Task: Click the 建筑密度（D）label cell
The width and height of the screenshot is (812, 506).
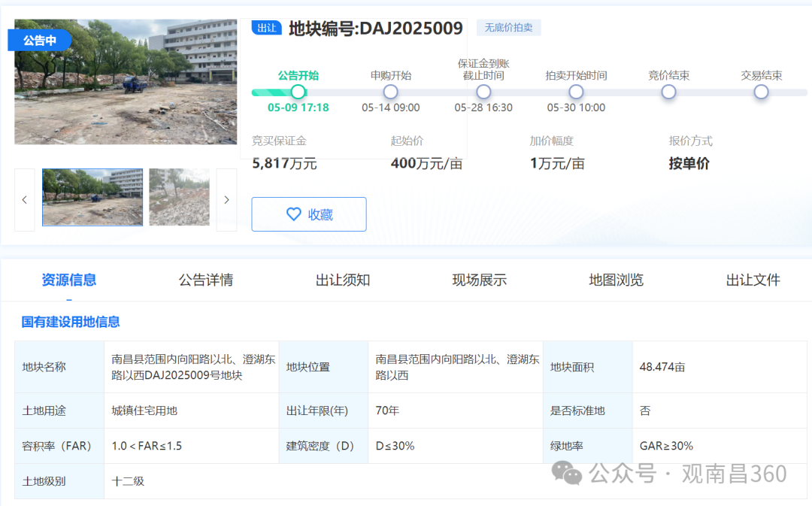Action: 323,446
